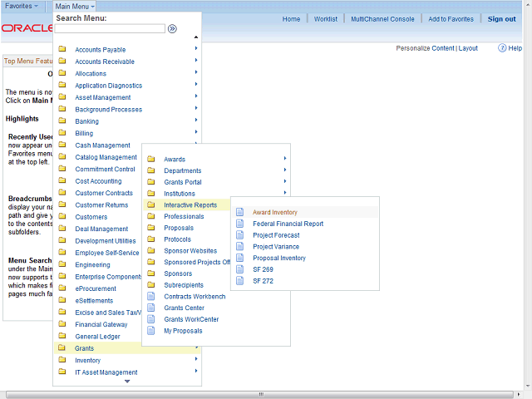
Task: Click the folder icon beside Accounts Payable
Action: coord(62,49)
